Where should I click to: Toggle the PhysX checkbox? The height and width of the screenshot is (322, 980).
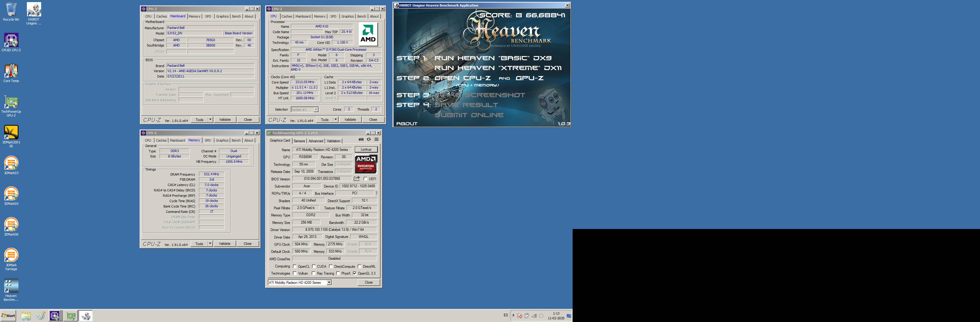tap(338, 273)
